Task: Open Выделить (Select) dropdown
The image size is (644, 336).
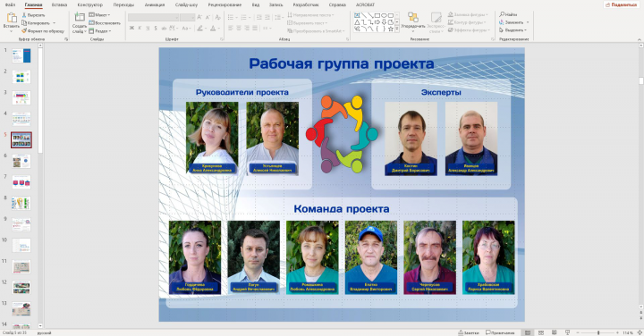Action: [x=513, y=30]
